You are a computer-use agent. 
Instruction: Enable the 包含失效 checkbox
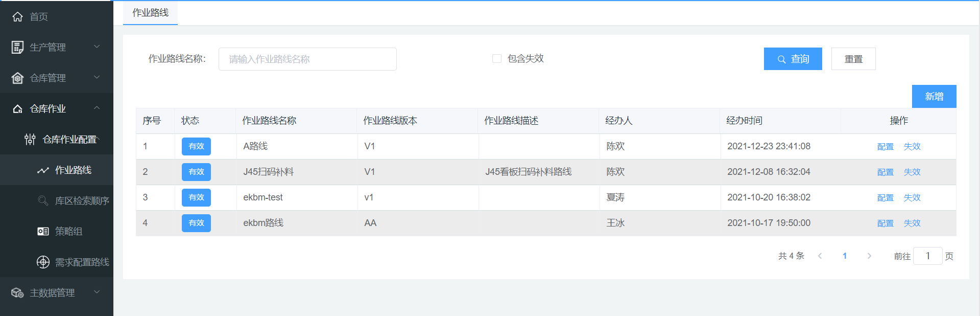tap(496, 59)
